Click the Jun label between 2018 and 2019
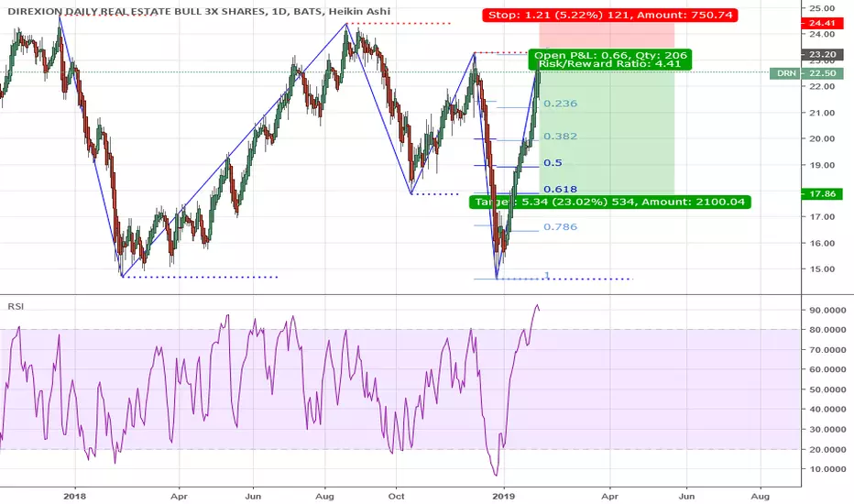 click(253, 497)
